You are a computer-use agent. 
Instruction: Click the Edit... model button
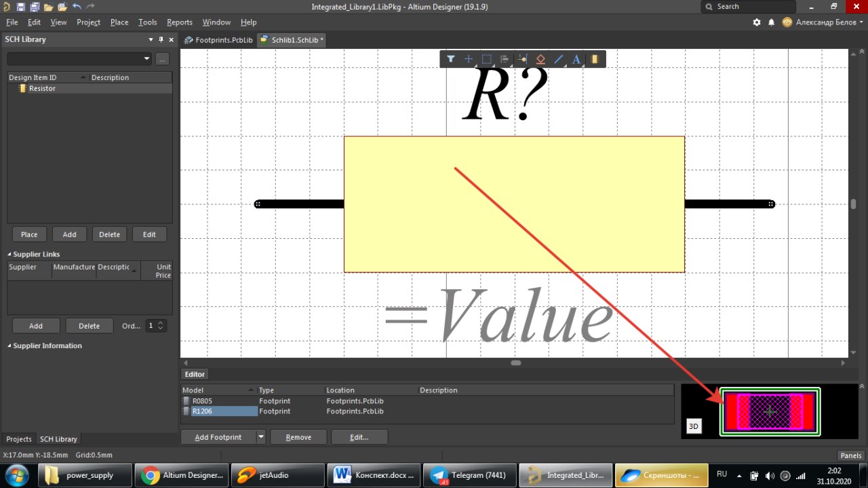359,437
